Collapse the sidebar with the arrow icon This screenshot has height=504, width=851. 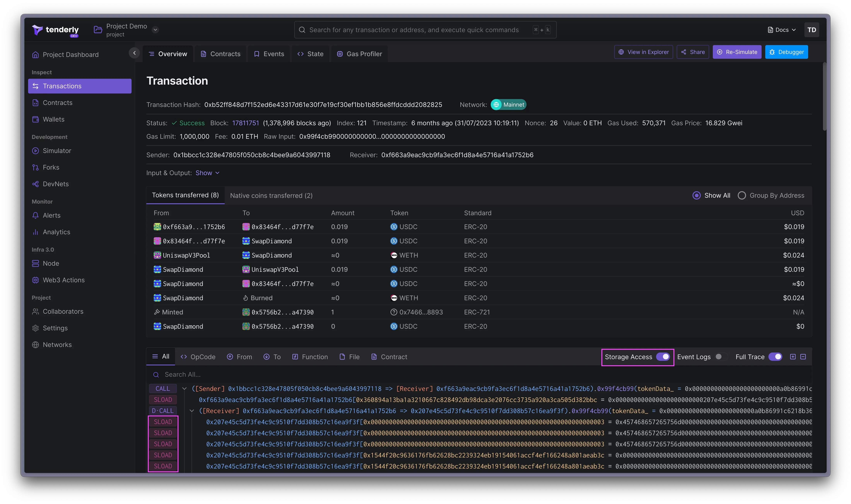pyautogui.click(x=135, y=53)
